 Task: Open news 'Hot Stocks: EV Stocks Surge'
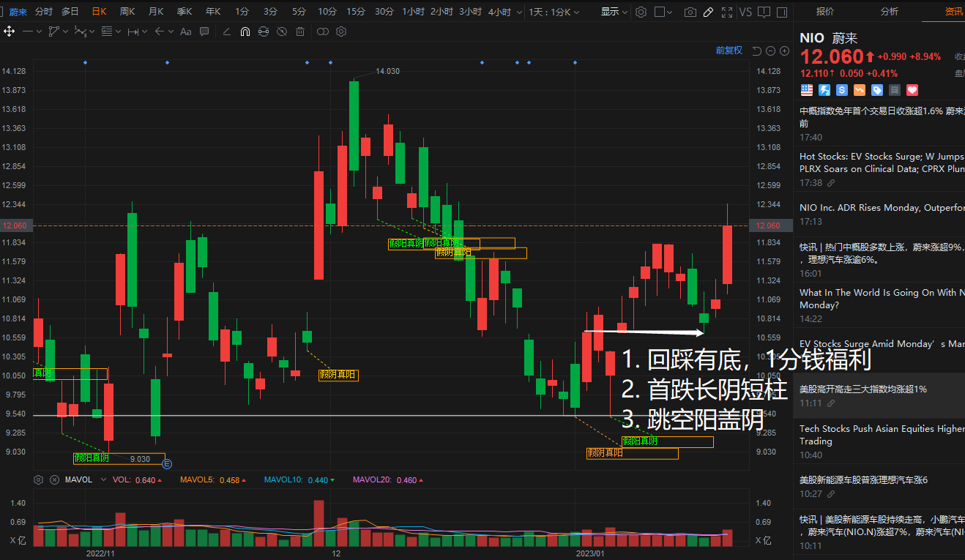[x=882, y=163]
